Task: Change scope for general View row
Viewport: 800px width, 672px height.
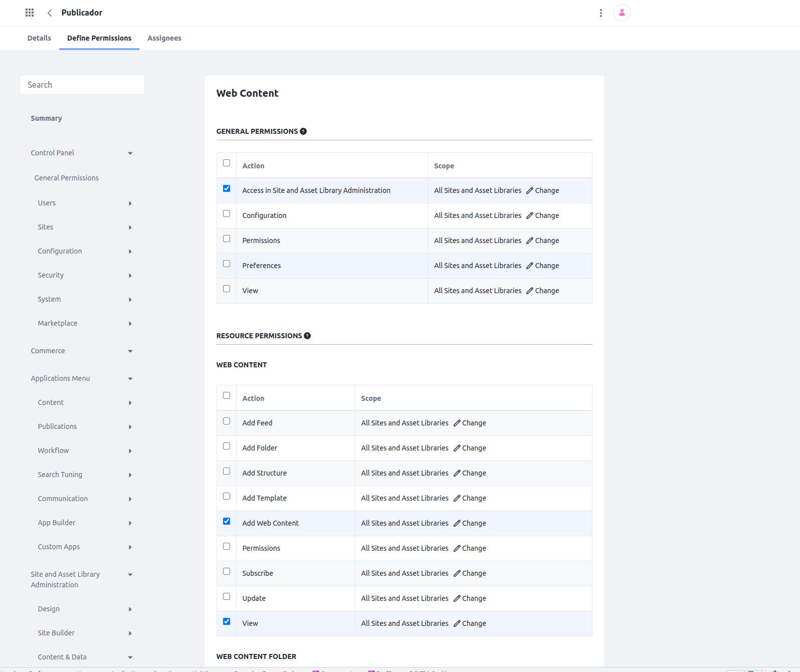Action: tap(542, 291)
